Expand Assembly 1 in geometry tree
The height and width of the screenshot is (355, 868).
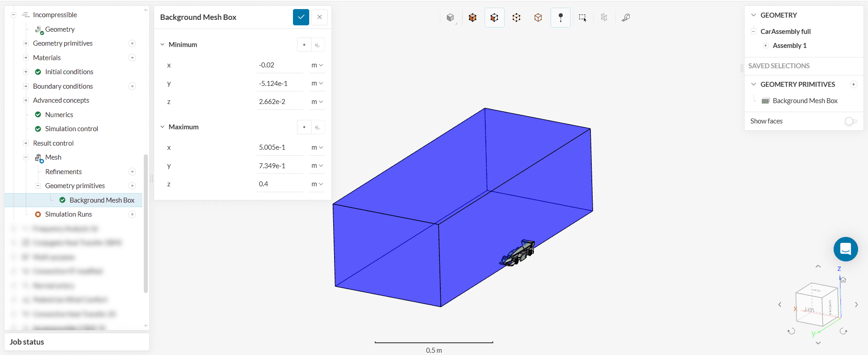pos(765,46)
